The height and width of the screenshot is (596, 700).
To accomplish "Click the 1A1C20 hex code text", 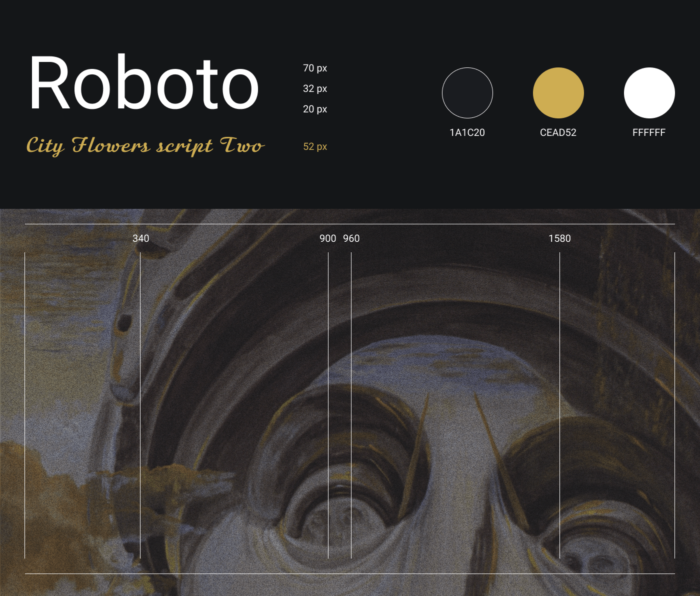I will coord(467,132).
